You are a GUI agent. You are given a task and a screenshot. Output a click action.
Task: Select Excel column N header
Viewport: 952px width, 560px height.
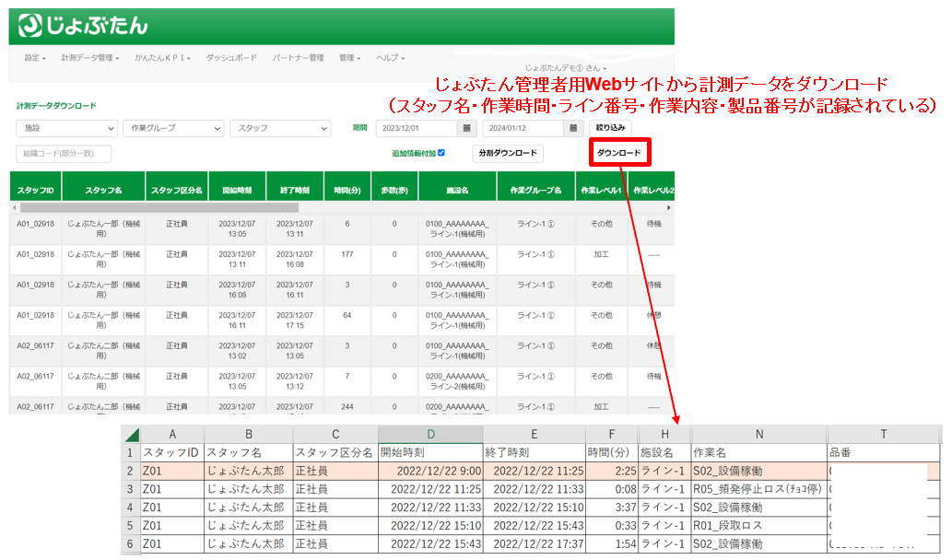pyautogui.click(x=759, y=435)
